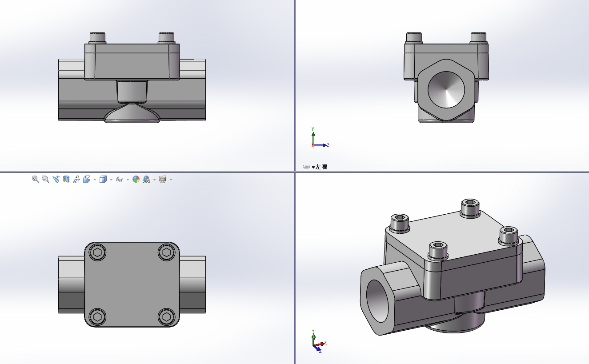589x364 pixels.
Task: Select the cover plate face in the top view
Action: coord(132,284)
